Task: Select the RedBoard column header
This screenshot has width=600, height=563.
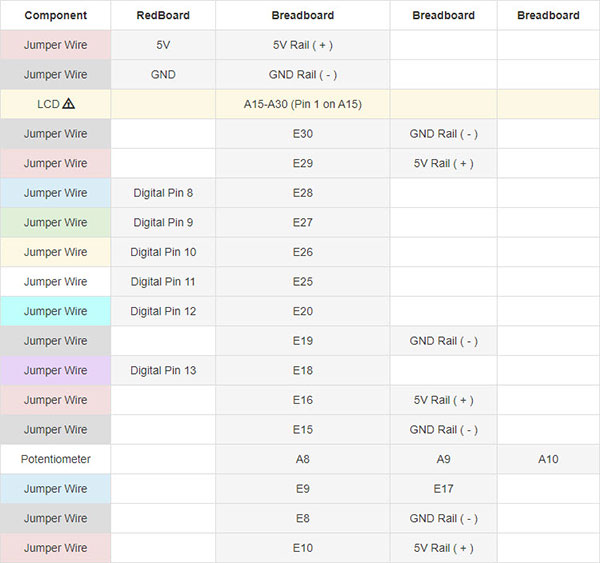Action: (163, 15)
